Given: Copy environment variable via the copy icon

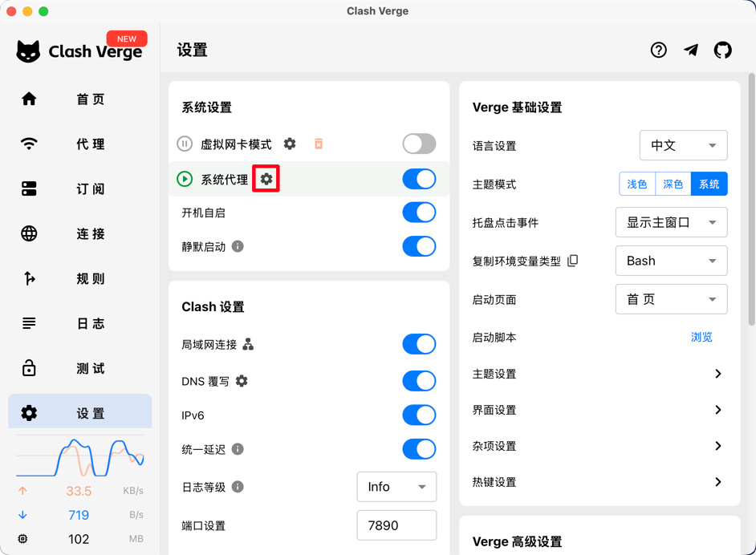Looking at the screenshot, I should coord(573,261).
